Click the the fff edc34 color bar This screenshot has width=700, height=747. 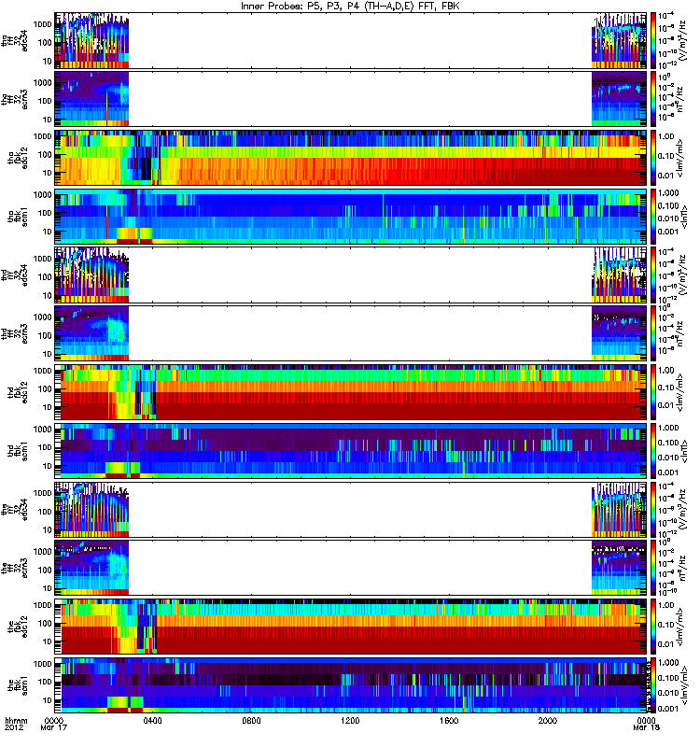click(x=652, y=509)
